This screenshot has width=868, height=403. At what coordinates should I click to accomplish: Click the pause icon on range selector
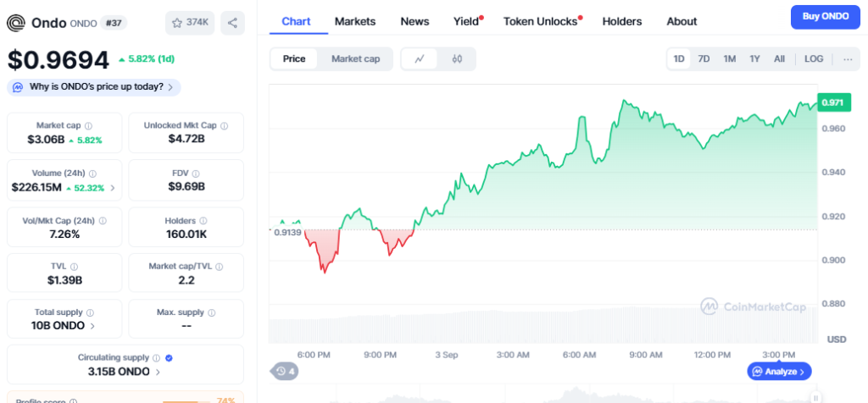(x=815, y=398)
